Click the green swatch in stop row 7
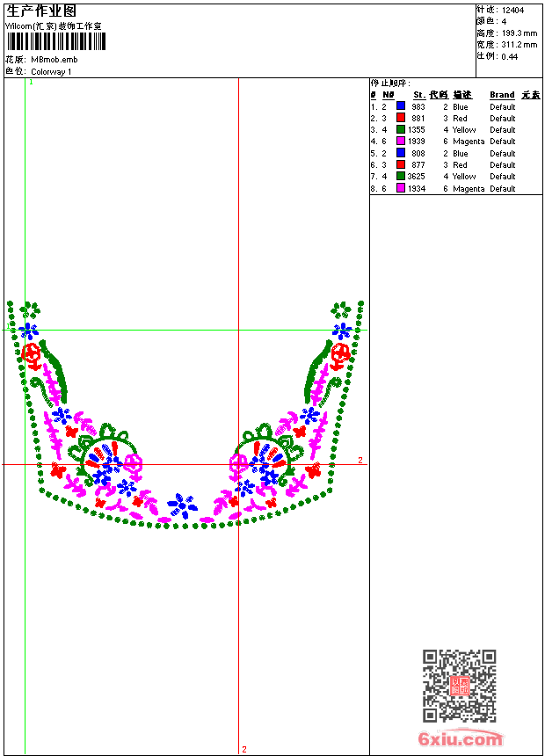545x756 pixels. click(x=401, y=176)
